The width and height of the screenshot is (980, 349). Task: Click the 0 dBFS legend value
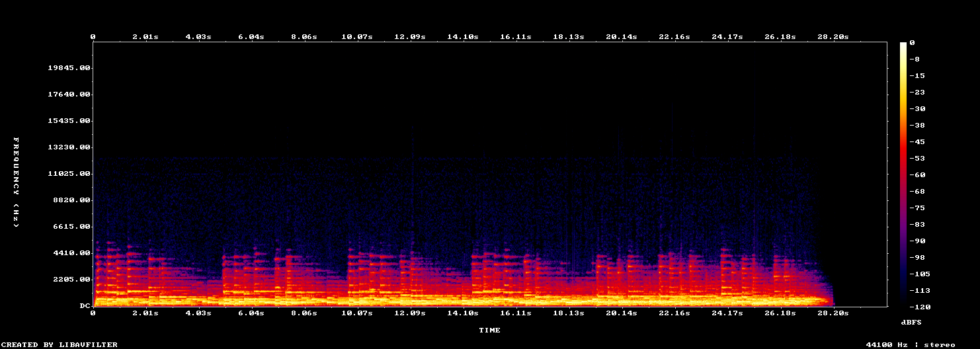click(x=912, y=42)
